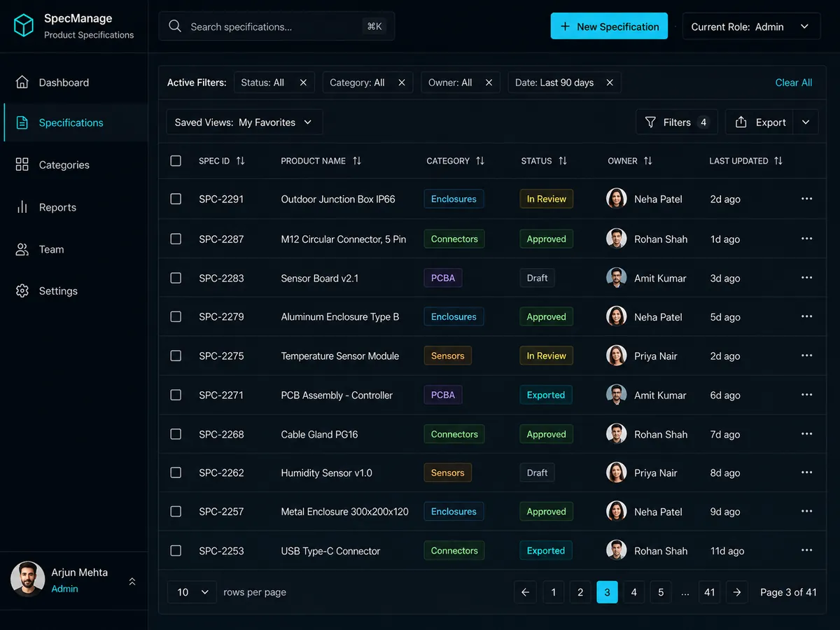Go to page 5

pos(660,592)
